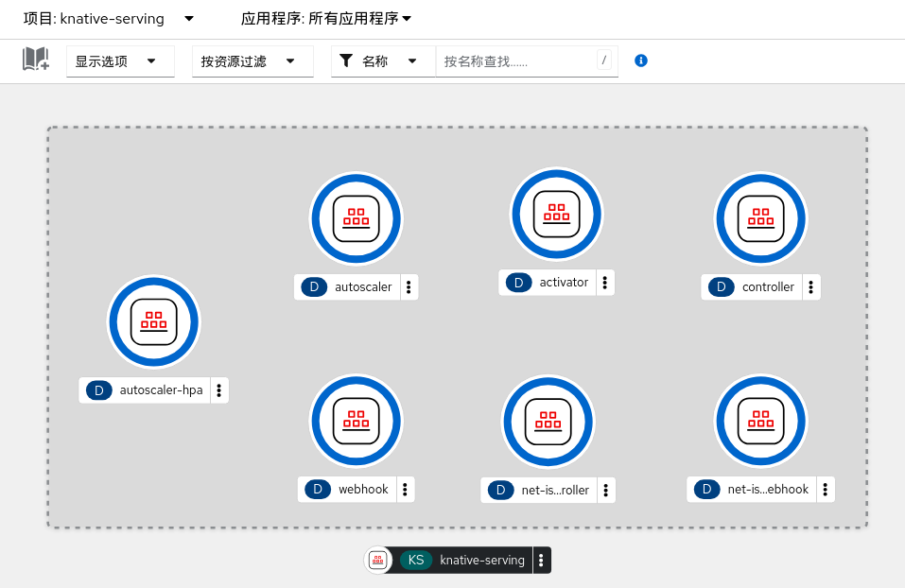Click the webhook label text
The image size is (905, 588).
point(363,490)
